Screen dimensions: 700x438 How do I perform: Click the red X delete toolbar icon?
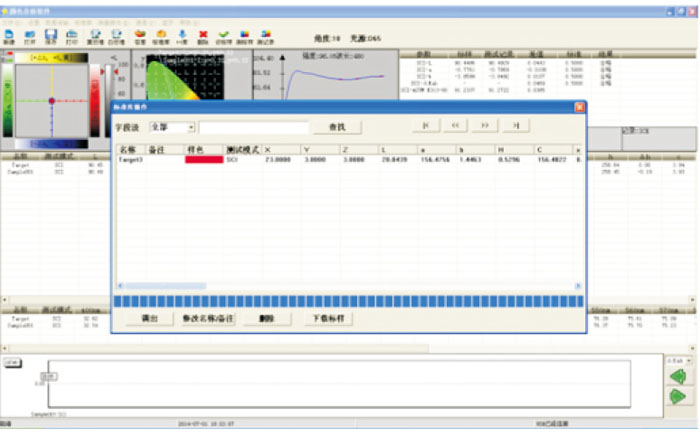click(203, 37)
